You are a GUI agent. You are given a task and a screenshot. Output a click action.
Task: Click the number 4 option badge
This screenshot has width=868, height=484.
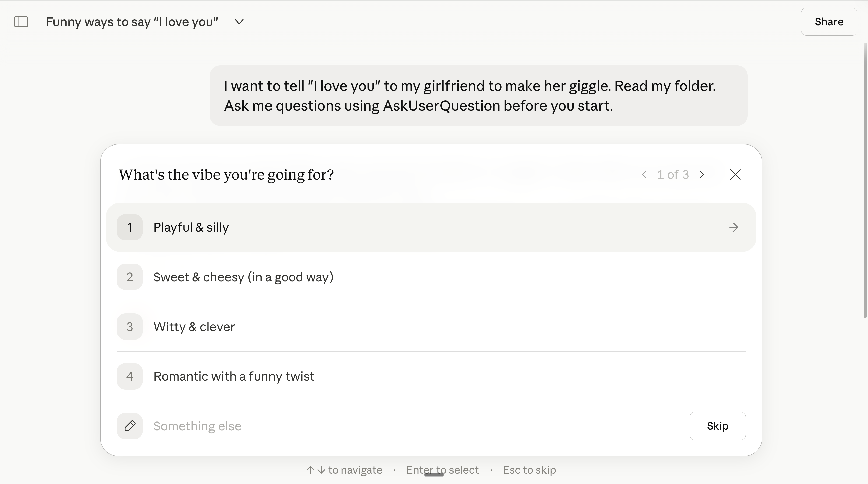coord(130,376)
